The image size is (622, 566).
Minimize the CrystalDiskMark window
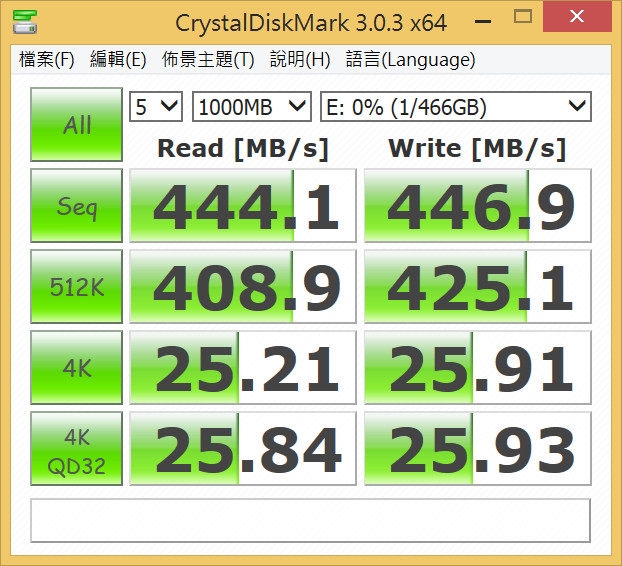click(483, 21)
